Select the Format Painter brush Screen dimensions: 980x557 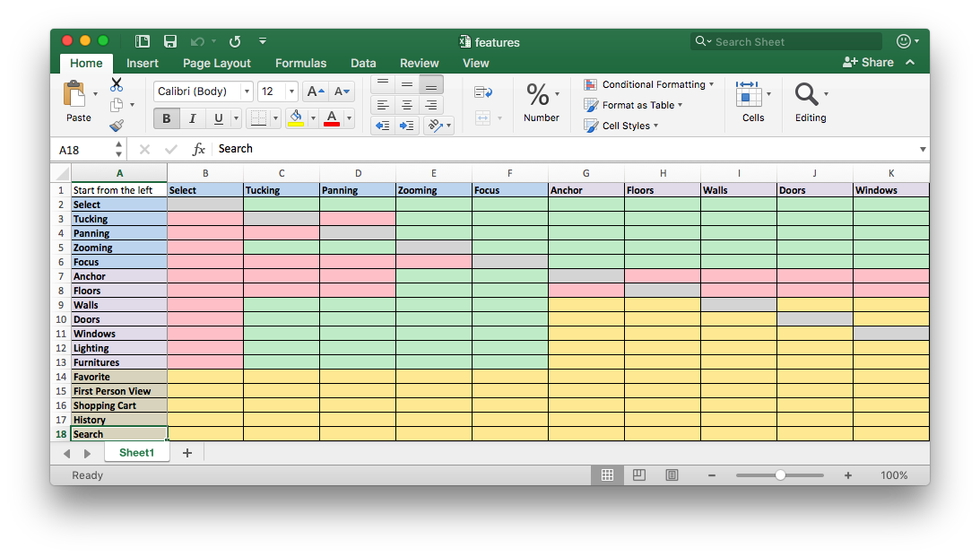click(117, 126)
